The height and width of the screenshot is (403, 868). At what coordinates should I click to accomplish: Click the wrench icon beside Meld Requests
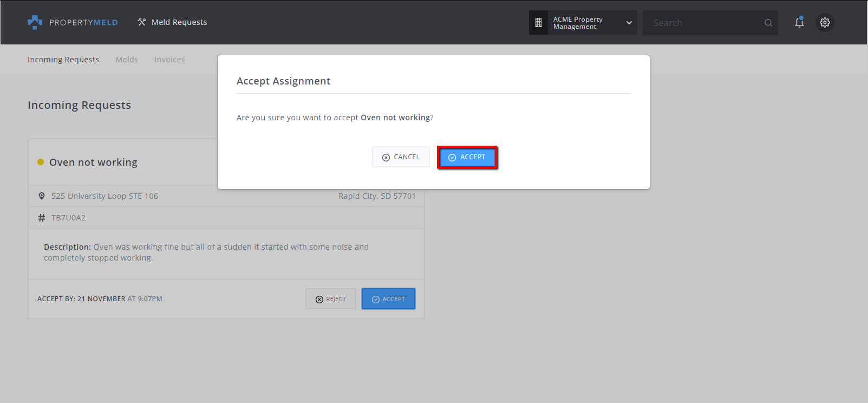(x=142, y=22)
